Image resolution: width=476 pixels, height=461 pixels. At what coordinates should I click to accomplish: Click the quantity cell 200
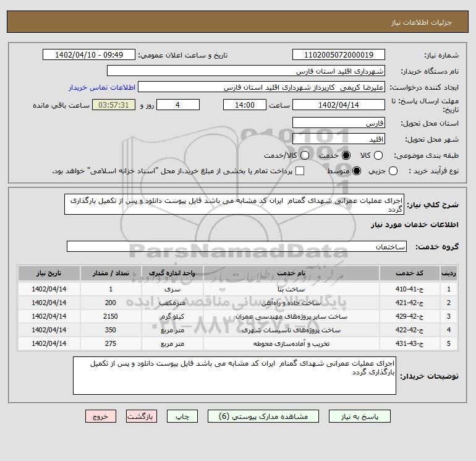click(111, 303)
